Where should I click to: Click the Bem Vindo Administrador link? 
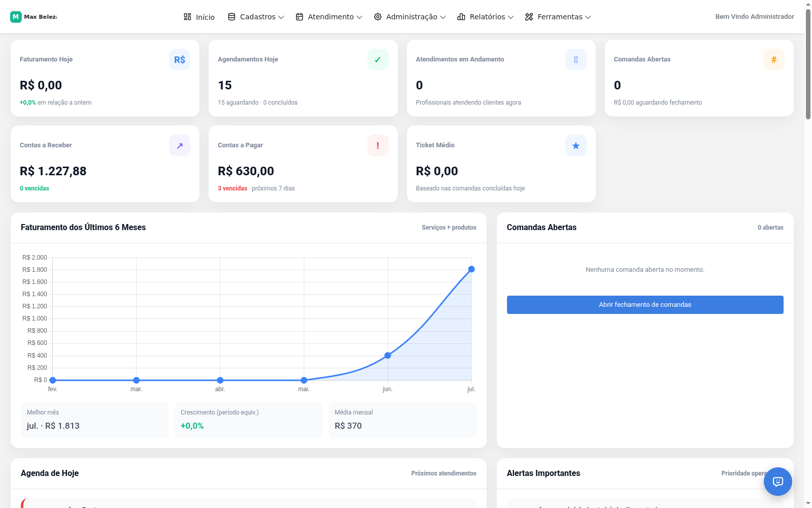coord(755,17)
